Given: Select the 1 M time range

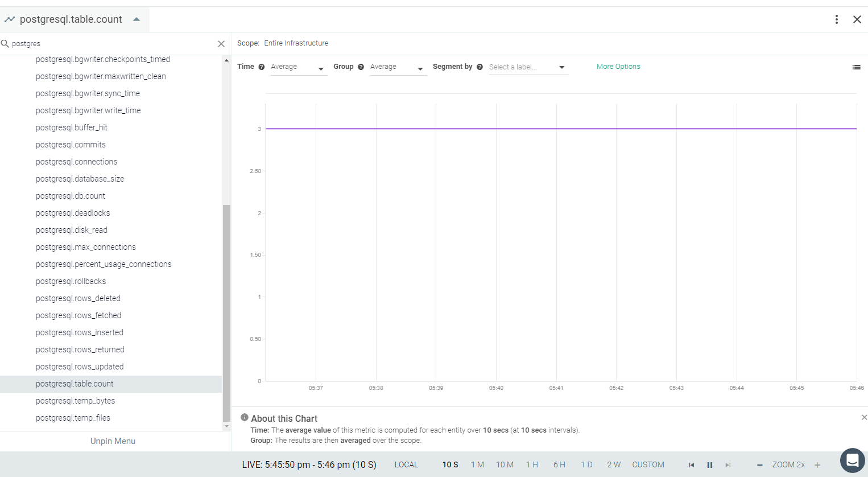Looking at the screenshot, I should (x=477, y=464).
